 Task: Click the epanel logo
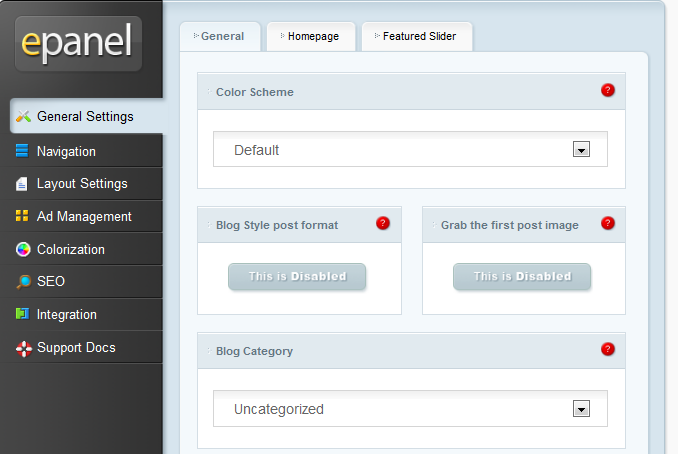78,43
